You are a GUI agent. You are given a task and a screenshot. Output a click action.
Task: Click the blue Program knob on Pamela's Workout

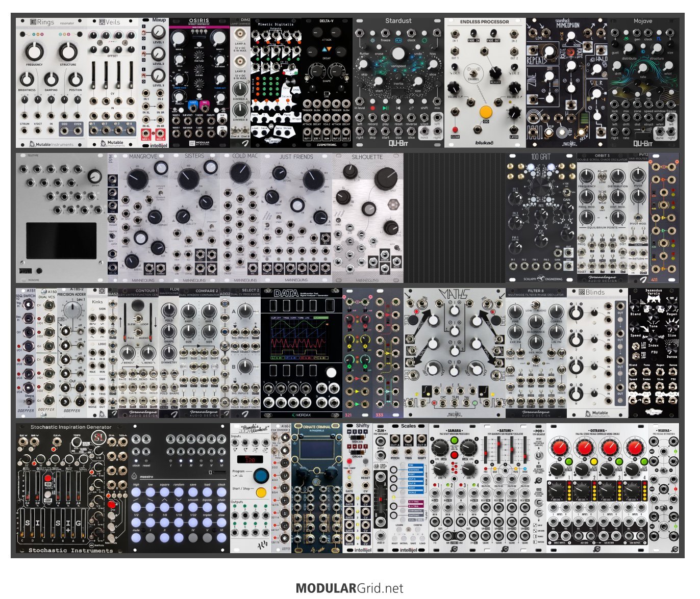[261, 476]
